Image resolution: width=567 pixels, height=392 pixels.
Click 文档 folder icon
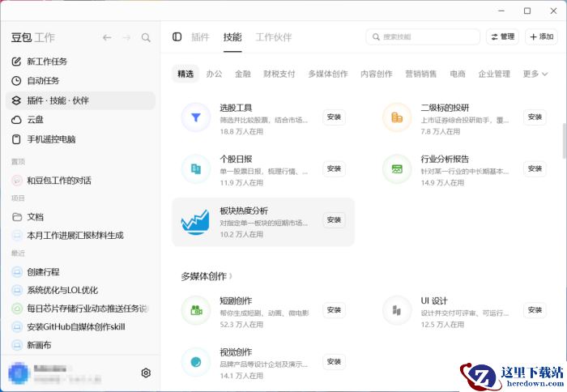(x=17, y=217)
